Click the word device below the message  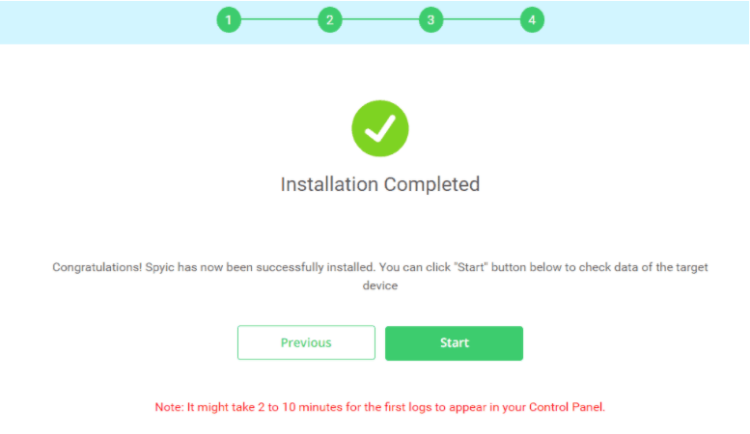coord(380,286)
